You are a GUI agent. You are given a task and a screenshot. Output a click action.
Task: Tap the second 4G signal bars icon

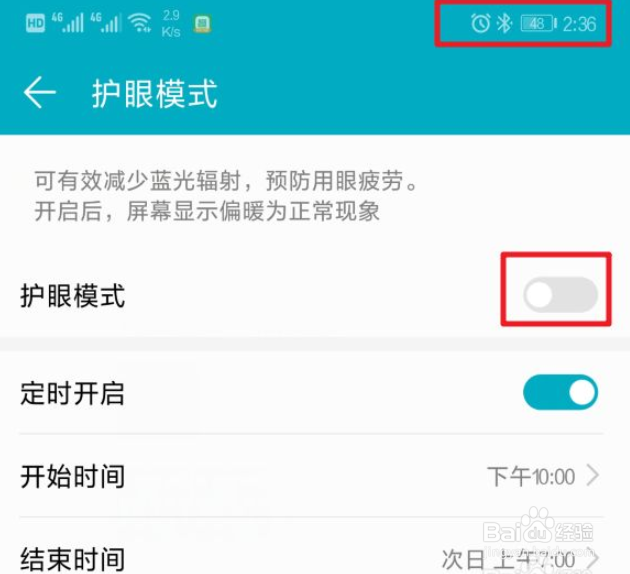[106, 22]
